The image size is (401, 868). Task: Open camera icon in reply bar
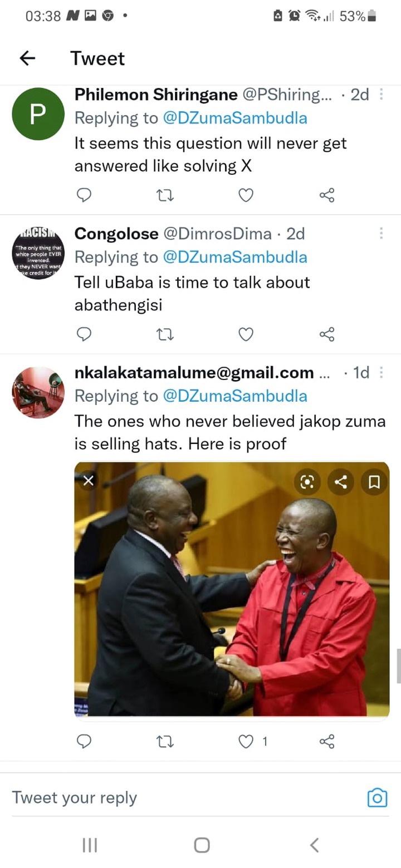(377, 797)
